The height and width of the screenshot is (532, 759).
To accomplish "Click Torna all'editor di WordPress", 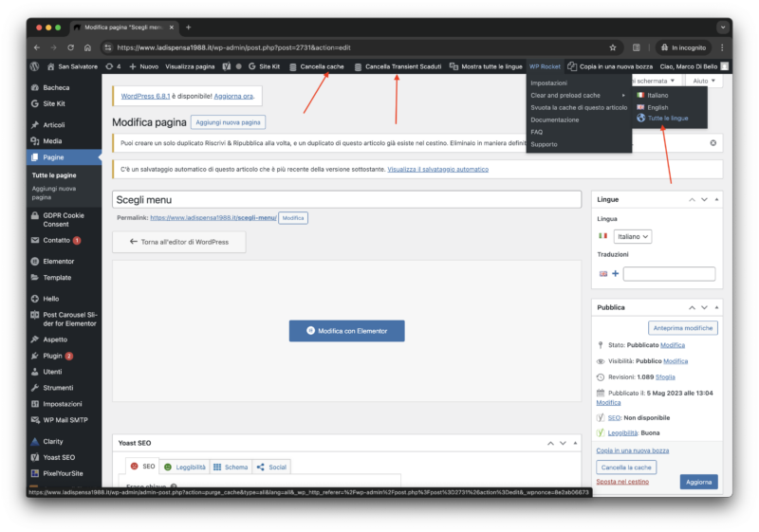I will click(179, 242).
